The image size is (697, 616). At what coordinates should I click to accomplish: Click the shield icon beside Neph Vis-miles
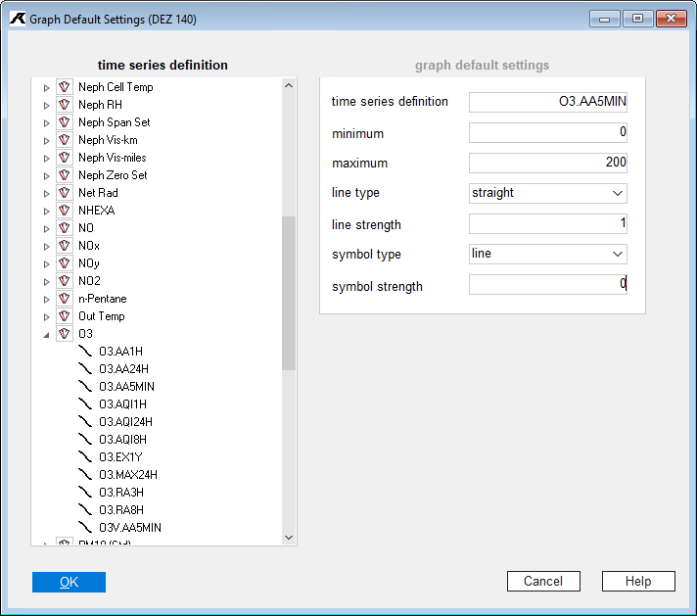(x=65, y=158)
